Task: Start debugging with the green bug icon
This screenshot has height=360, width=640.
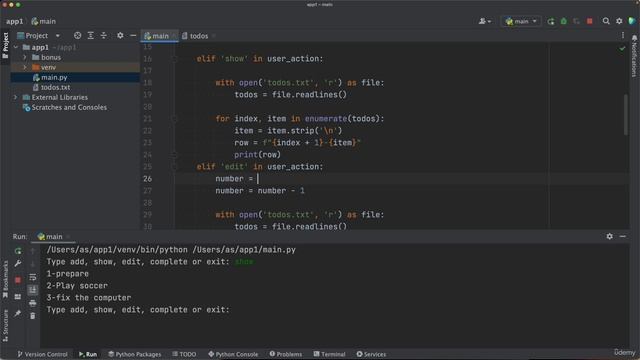Action: (564, 21)
